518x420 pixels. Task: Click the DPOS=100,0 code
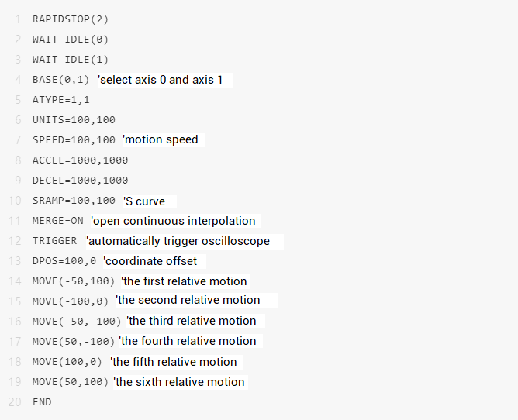(x=64, y=261)
